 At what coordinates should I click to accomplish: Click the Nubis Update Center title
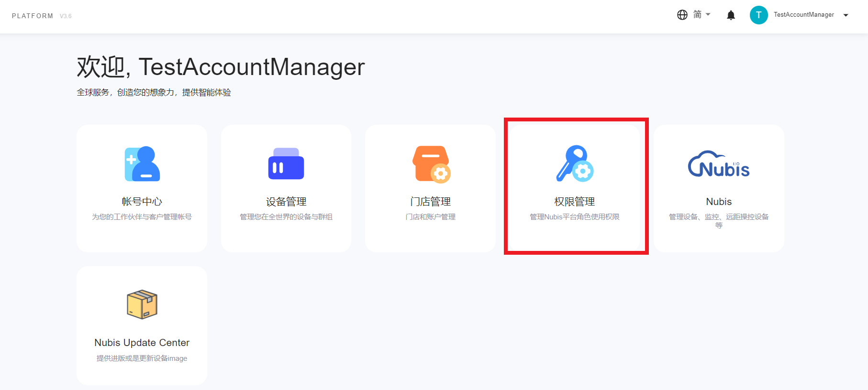pos(142,343)
